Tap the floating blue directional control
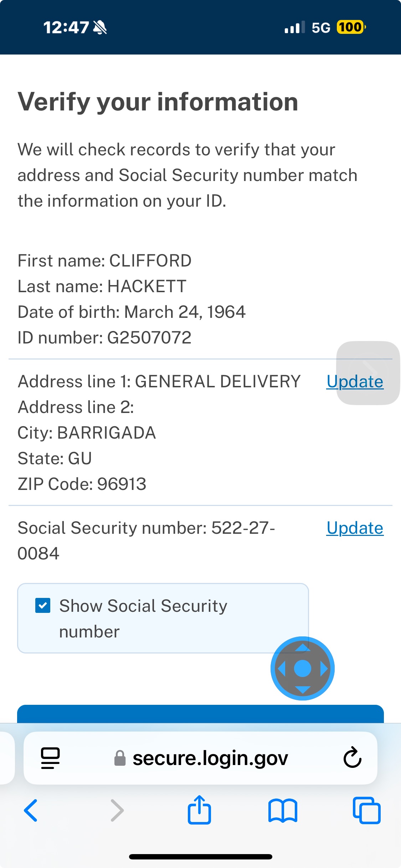 [x=303, y=668]
